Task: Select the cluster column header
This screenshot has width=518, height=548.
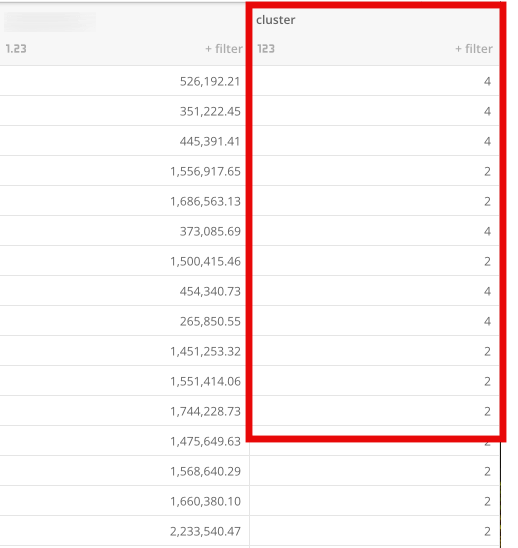Action: tap(276, 20)
